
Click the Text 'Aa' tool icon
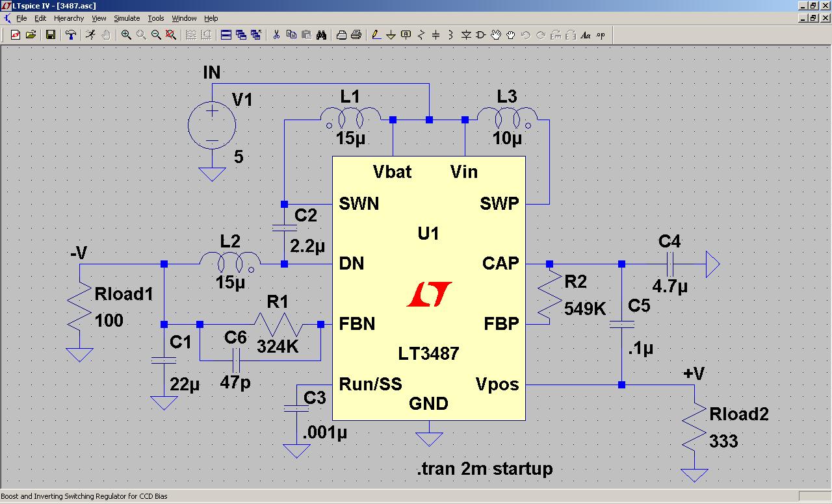[x=586, y=35]
